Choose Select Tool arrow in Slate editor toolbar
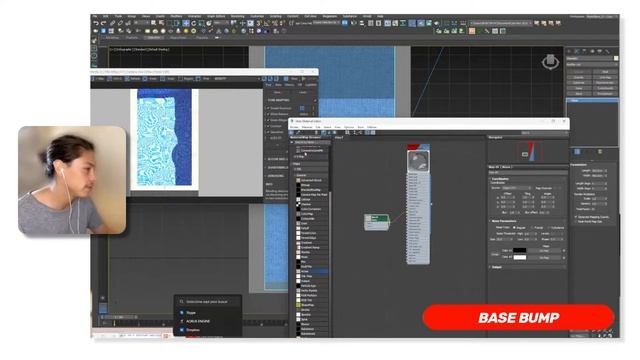The width and height of the screenshot is (640, 360). (291, 133)
